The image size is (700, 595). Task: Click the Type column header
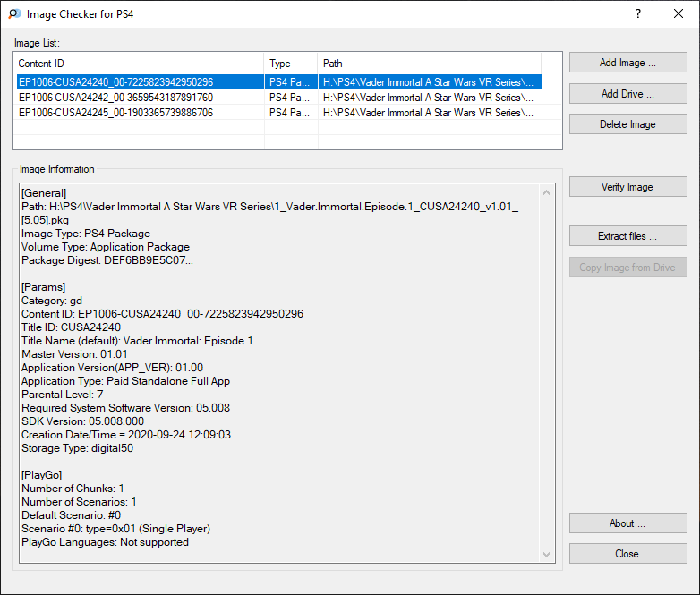pos(291,64)
